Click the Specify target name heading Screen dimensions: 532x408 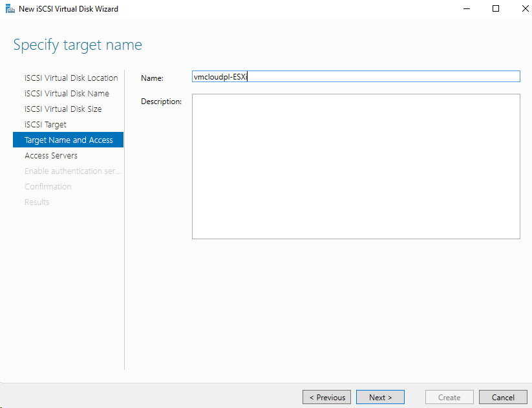click(78, 45)
